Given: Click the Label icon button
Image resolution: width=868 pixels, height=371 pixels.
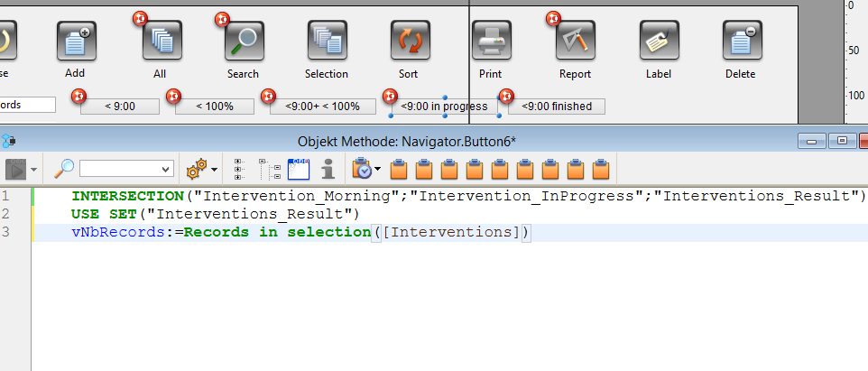Looking at the screenshot, I should click(x=659, y=41).
